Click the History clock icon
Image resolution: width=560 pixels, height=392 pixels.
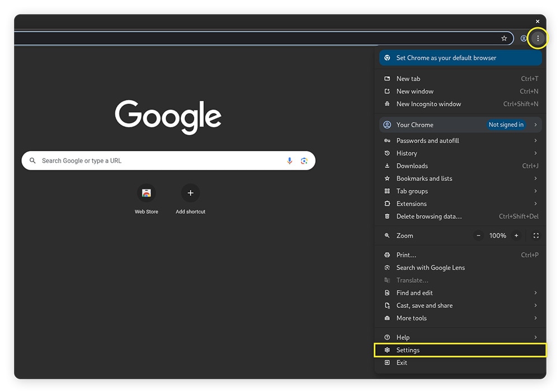tap(387, 153)
